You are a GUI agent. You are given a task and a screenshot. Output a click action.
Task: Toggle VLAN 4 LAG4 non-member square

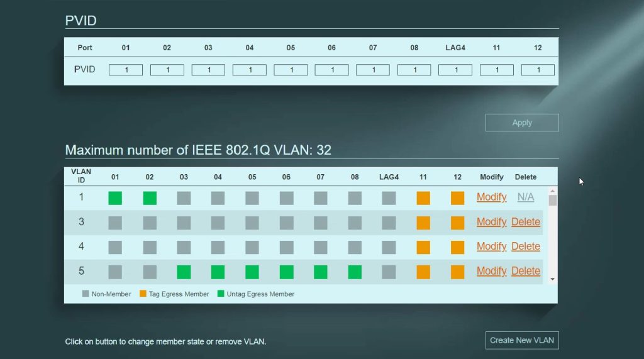389,247
